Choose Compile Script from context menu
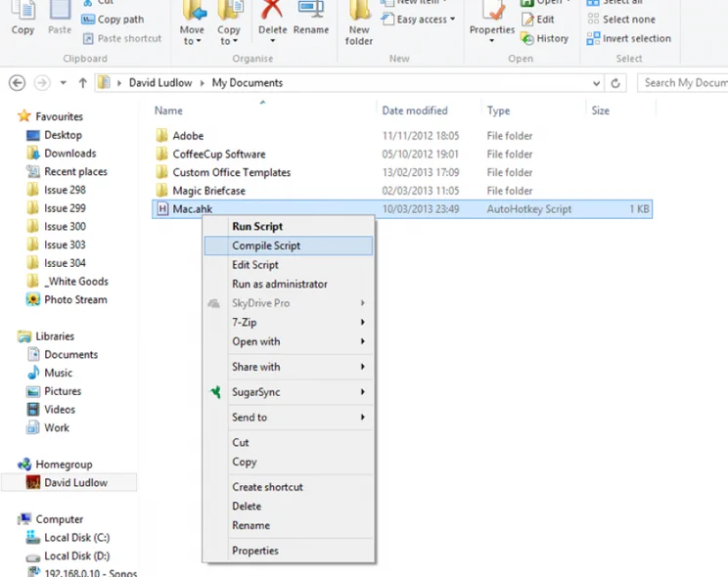Screen dimensions: 728x577 pyautogui.click(x=289, y=245)
